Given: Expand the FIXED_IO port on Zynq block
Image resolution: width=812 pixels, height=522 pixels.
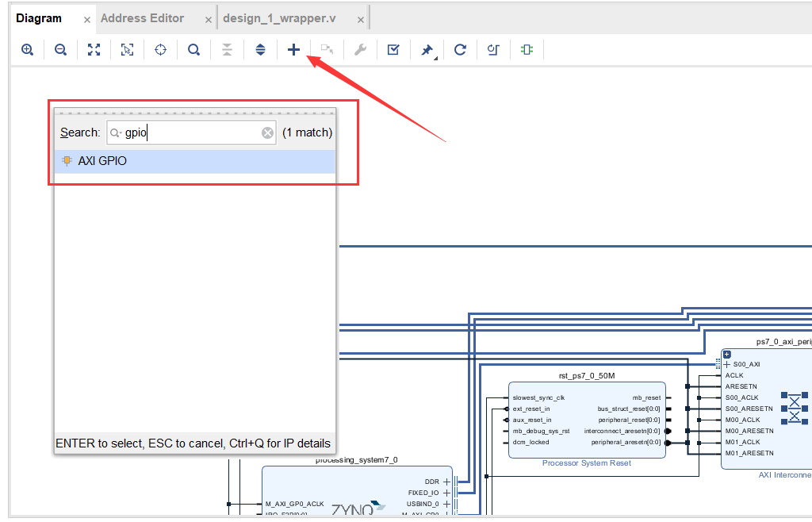Looking at the screenshot, I should pos(447,493).
